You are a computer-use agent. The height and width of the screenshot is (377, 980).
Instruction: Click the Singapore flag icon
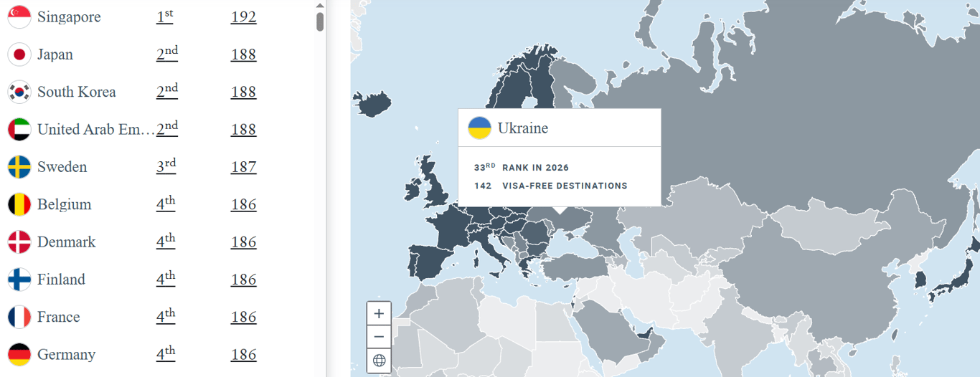coord(19,17)
